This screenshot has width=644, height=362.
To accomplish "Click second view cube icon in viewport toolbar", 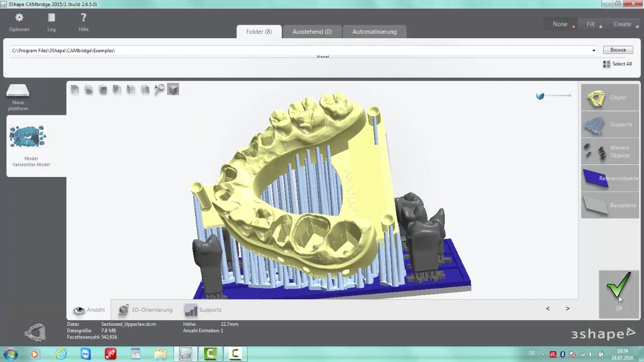I will (x=89, y=89).
